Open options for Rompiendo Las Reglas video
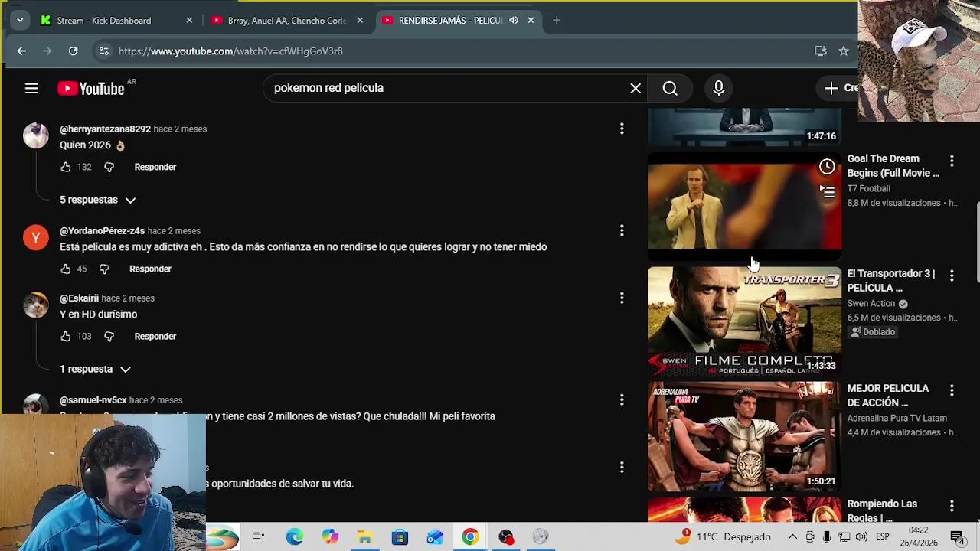Viewport: 980px width, 551px height. pyautogui.click(x=952, y=506)
